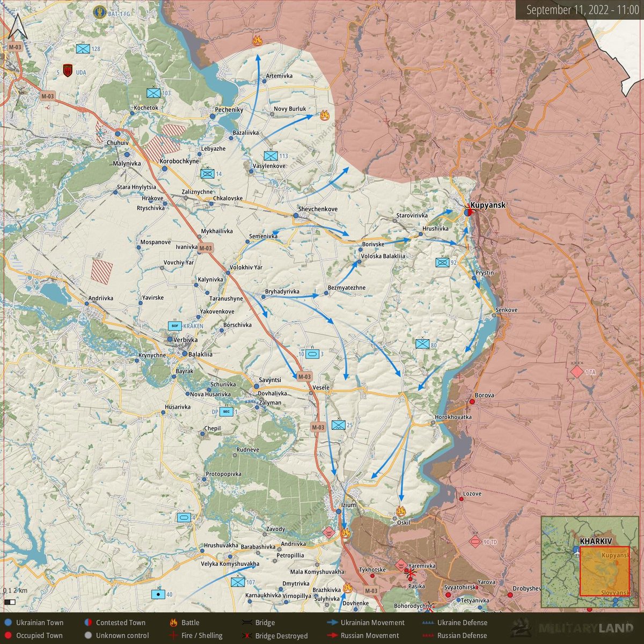Click the battle flame icon near Oskil
644x644 pixels.
(402, 512)
